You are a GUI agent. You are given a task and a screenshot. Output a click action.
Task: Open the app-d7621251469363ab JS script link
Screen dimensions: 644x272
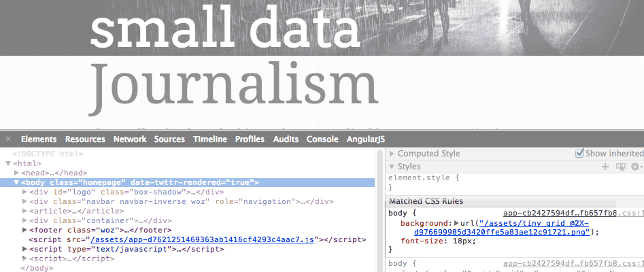(202, 239)
